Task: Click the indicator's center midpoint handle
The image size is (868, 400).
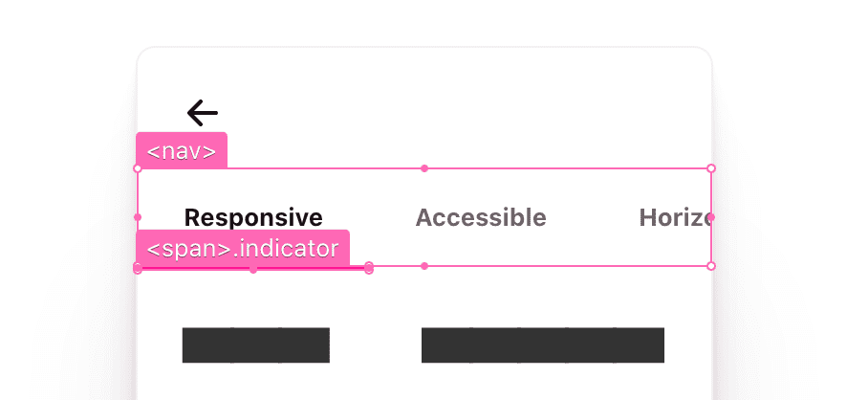Action: click(x=253, y=270)
